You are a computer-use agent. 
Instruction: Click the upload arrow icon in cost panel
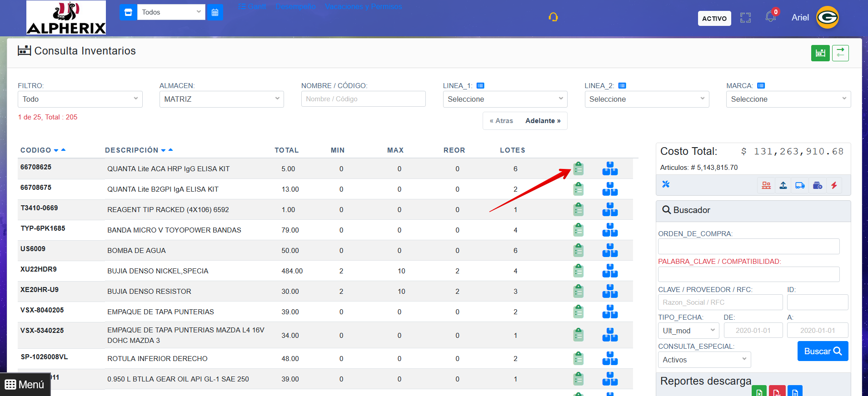click(783, 185)
